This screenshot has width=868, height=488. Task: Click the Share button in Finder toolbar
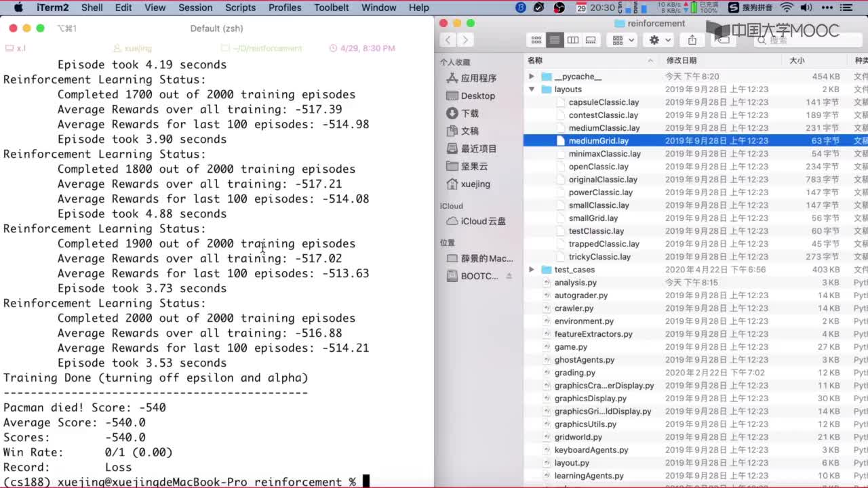pyautogui.click(x=692, y=40)
